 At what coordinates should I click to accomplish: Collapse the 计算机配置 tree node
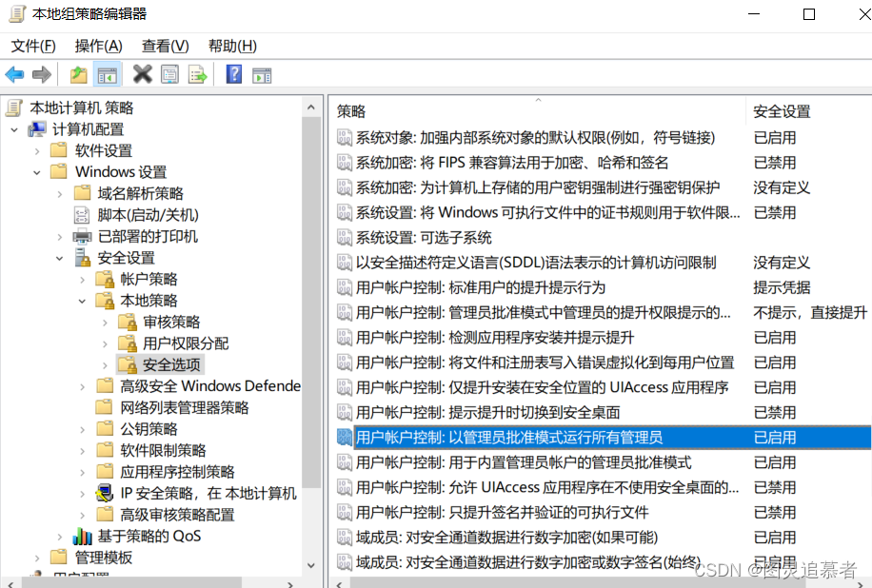(14, 130)
